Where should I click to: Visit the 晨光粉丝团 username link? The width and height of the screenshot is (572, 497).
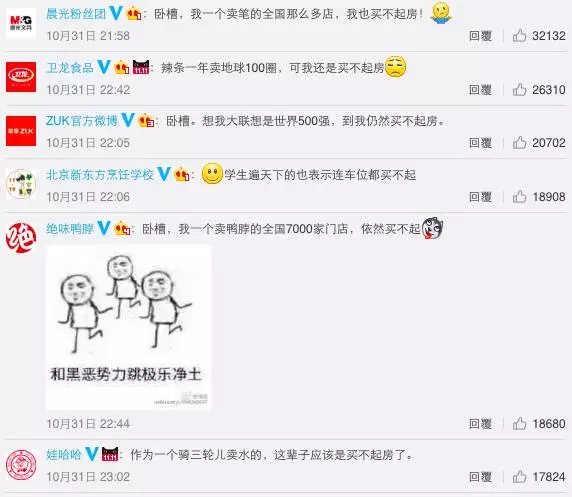coord(76,14)
